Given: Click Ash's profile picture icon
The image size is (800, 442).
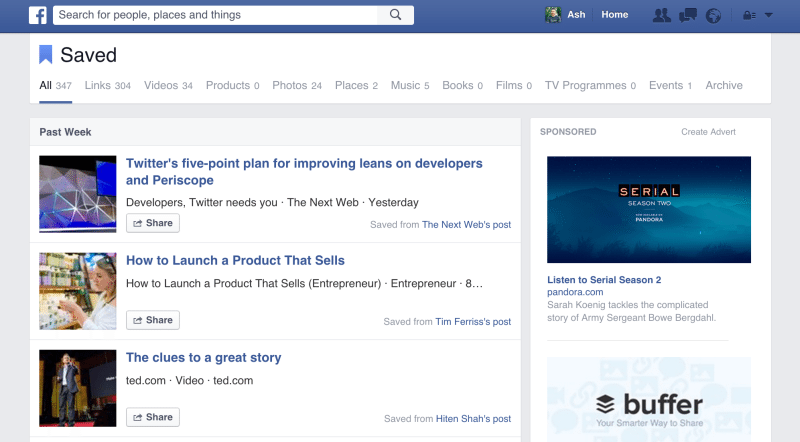Looking at the screenshot, I should 553,15.
